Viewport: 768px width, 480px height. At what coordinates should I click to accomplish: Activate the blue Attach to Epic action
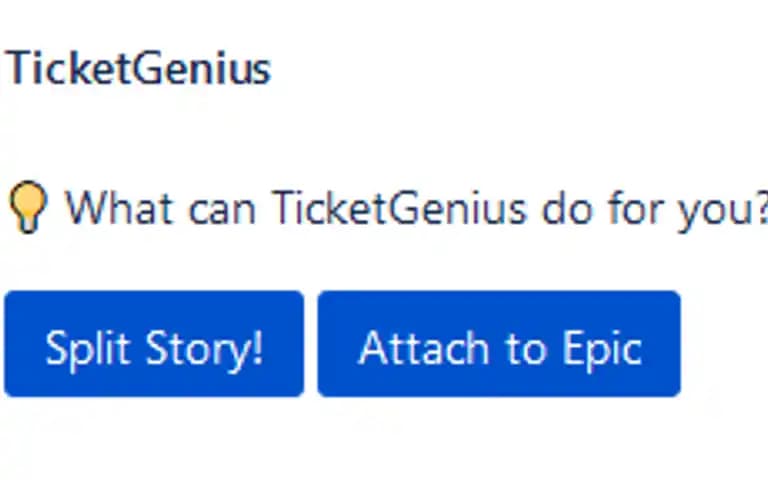click(499, 344)
